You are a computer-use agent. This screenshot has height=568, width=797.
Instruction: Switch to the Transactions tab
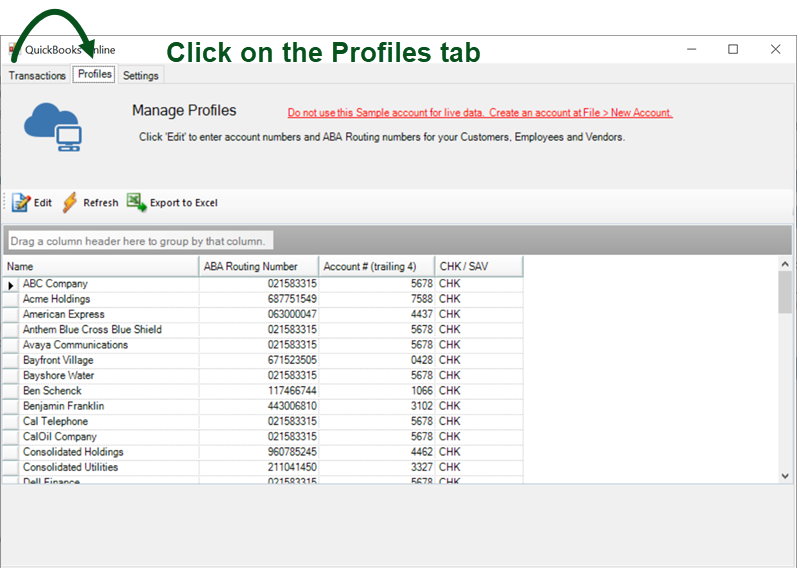click(37, 75)
